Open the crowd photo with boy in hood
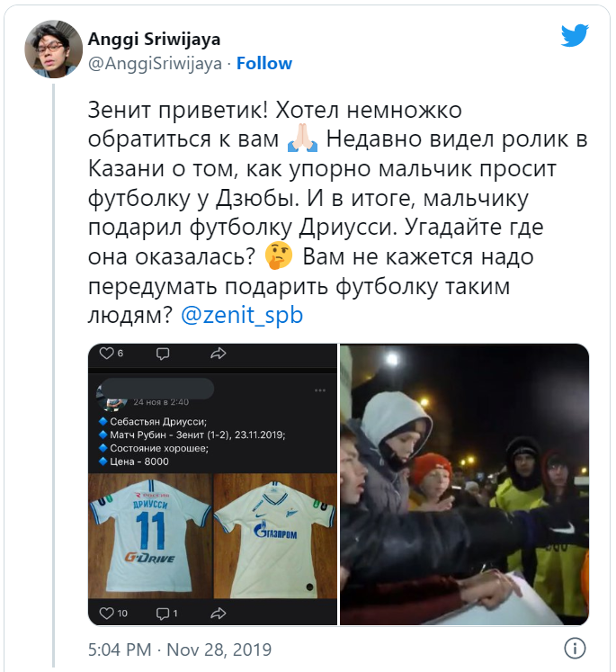 tap(464, 484)
